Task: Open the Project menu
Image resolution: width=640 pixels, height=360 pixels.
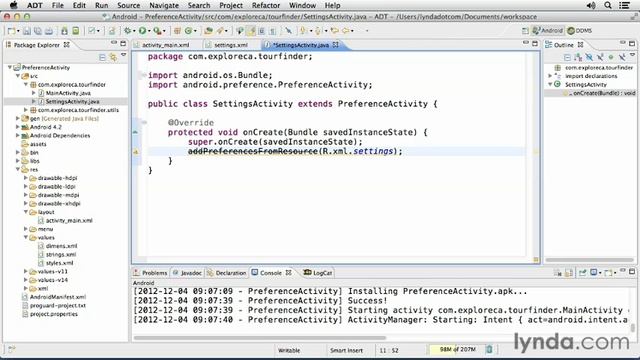Action: tap(231, 5)
